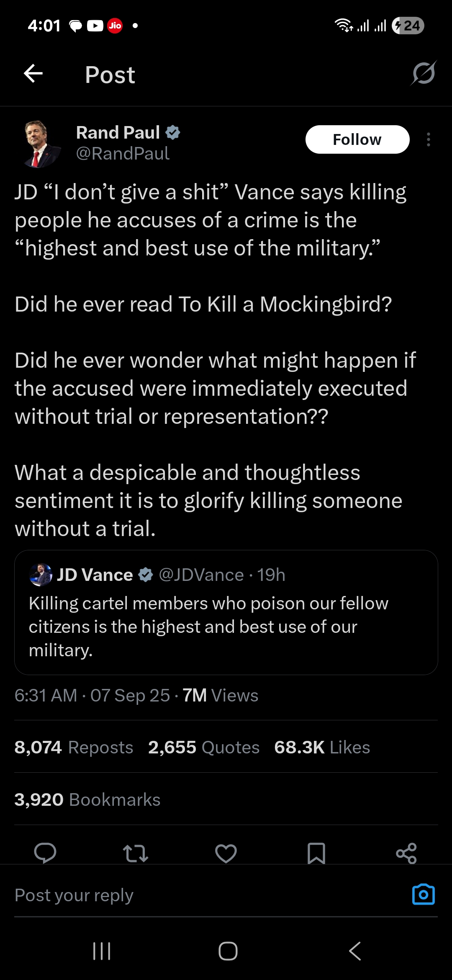Tap the share icon
Image resolution: width=452 pixels, height=980 pixels.
[406, 853]
